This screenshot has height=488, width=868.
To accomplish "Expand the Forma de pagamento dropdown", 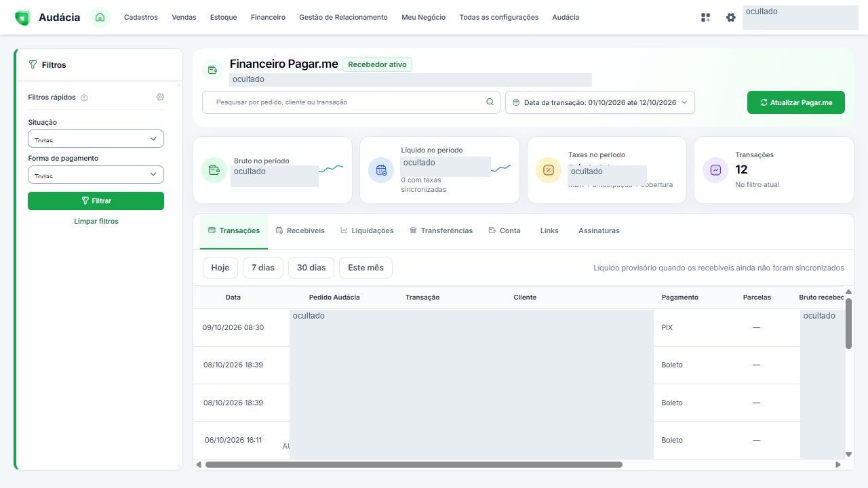I will pyautogui.click(x=96, y=174).
